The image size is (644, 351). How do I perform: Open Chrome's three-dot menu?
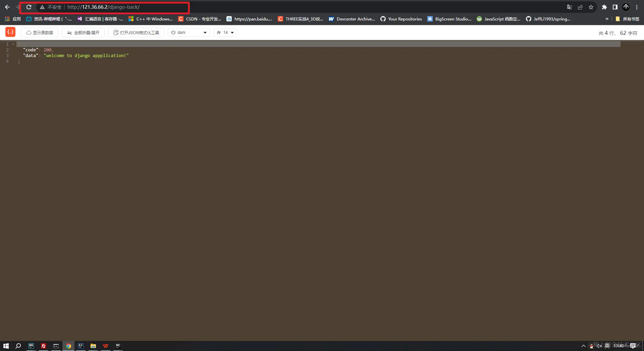[637, 7]
